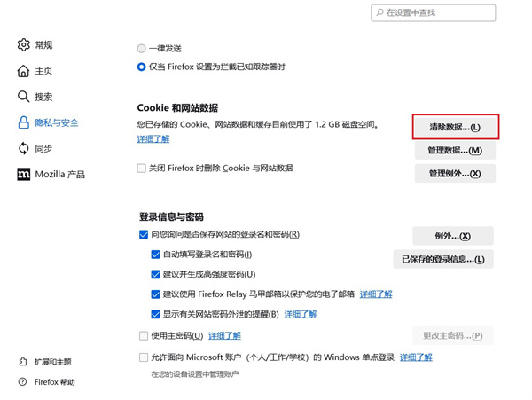Image resolution: width=532 pixels, height=400 pixels.
Task: Click the 登录信息与密码 heading
Action: tap(171, 216)
